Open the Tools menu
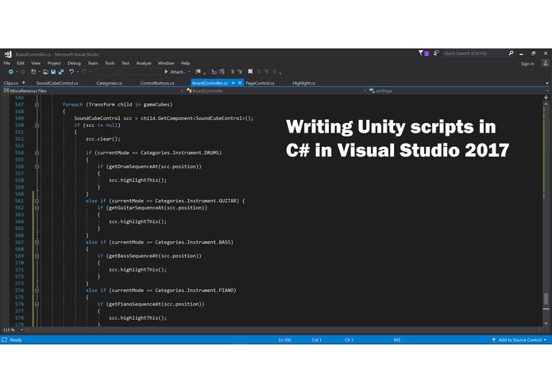 tap(110, 63)
